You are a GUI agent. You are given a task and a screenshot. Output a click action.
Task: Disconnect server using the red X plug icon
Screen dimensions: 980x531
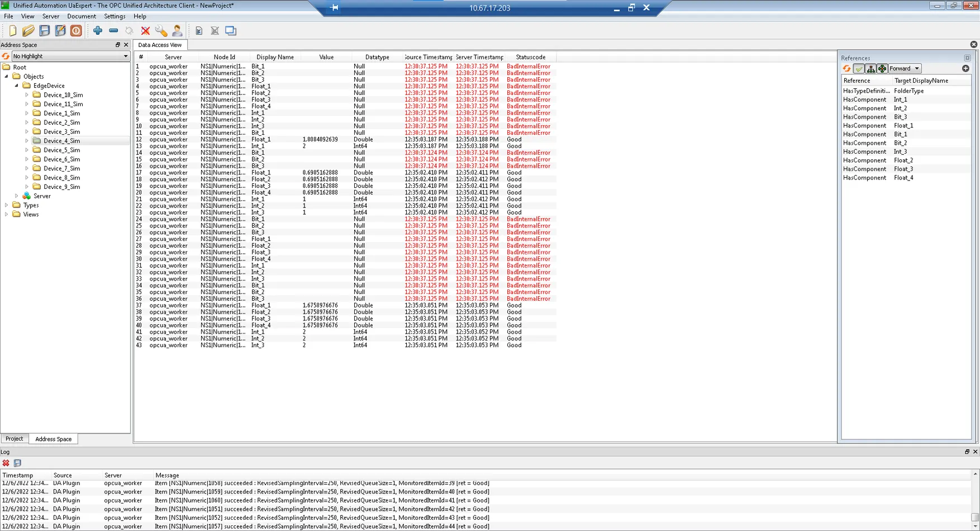(x=145, y=31)
